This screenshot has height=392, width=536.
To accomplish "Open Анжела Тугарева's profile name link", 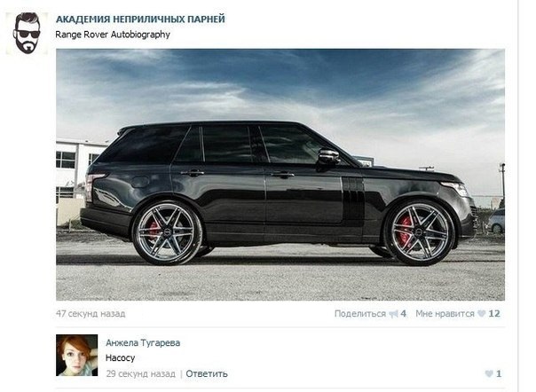I will point(143,342).
